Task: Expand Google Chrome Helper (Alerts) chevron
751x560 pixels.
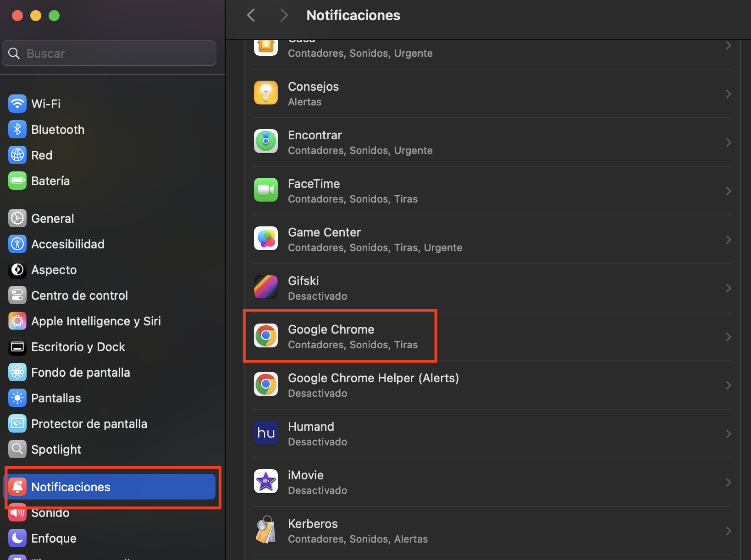Action: 728,385
